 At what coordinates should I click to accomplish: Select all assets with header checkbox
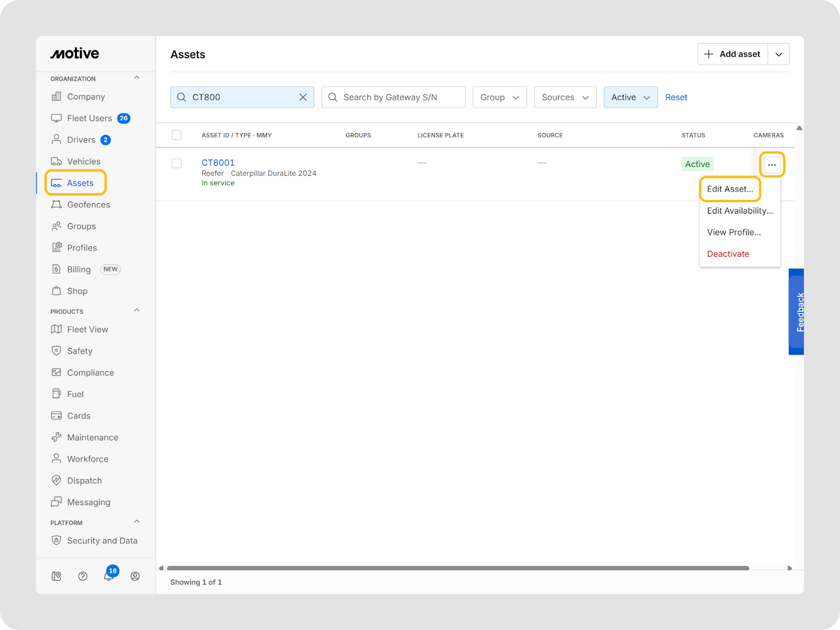[x=177, y=135]
